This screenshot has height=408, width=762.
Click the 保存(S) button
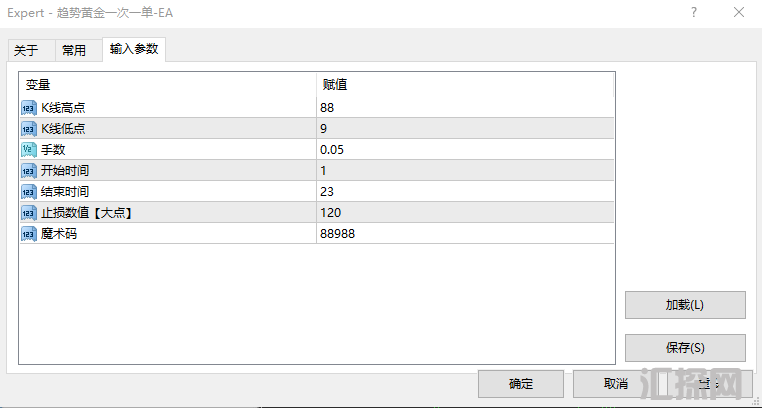click(685, 348)
